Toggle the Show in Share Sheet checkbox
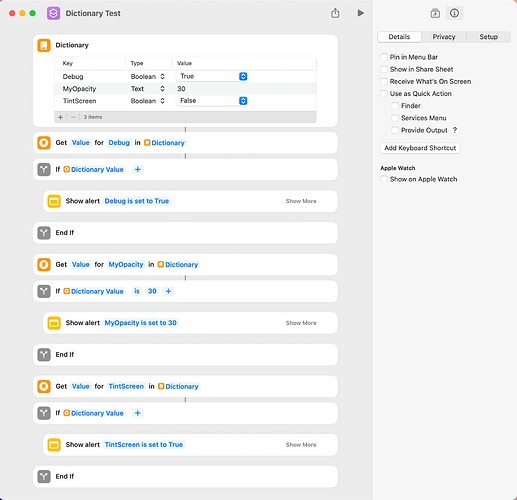 pos(384,69)
